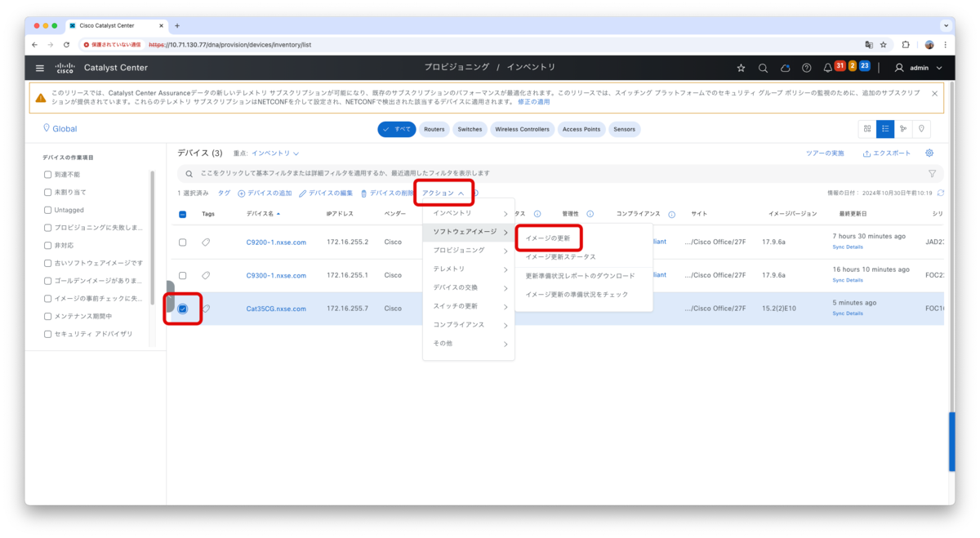
Task: Check the C9300-1.nxse.com row checkbox
Action: click(182, 275)
